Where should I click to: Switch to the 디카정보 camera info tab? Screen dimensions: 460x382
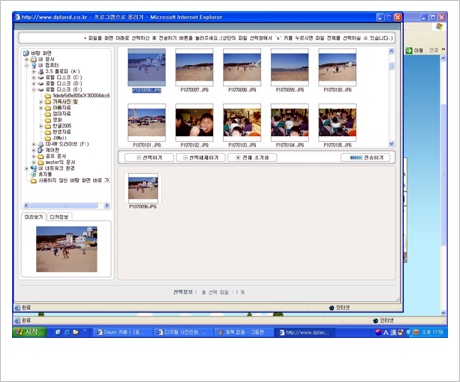pyautogui.click(x=59, y=217)
